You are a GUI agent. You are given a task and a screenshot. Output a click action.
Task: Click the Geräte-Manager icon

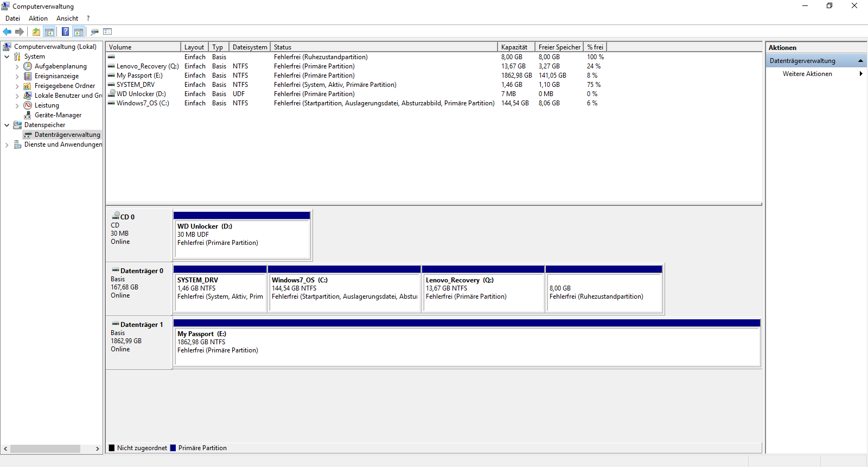coord(28,115)
